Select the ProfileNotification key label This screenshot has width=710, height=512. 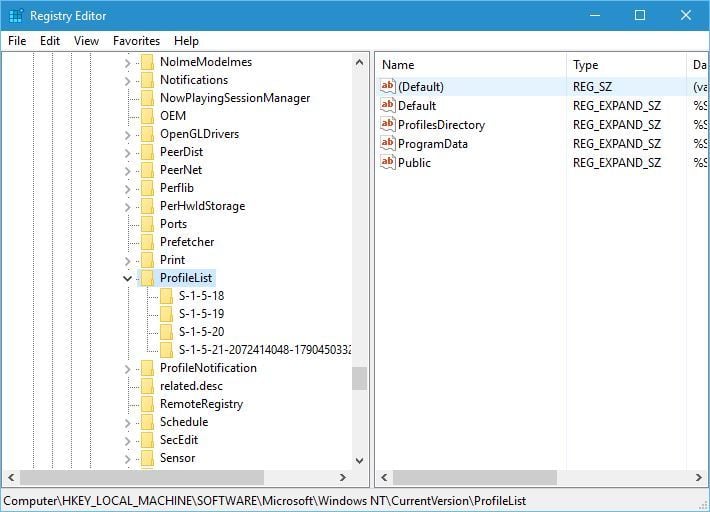pyautogui.click(x=208, y=368)
